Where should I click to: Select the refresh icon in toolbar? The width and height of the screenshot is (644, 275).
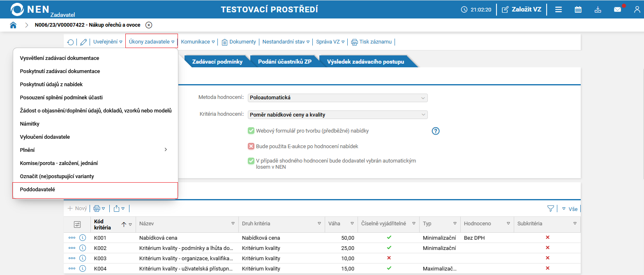coord(71,42)
